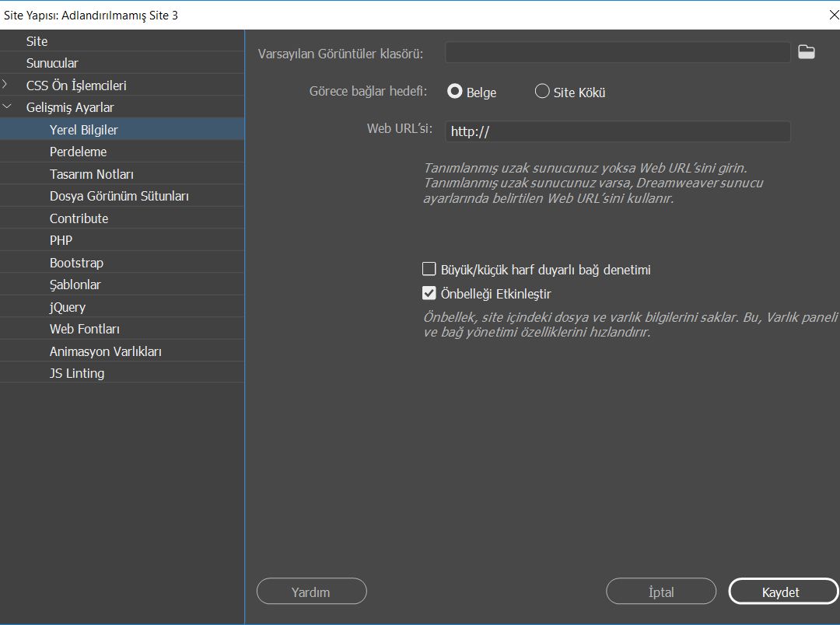The image size is (840, 625).
Task: Uncheck Önbelleği Etkinleştir checkbox
Action: [429, 294]
